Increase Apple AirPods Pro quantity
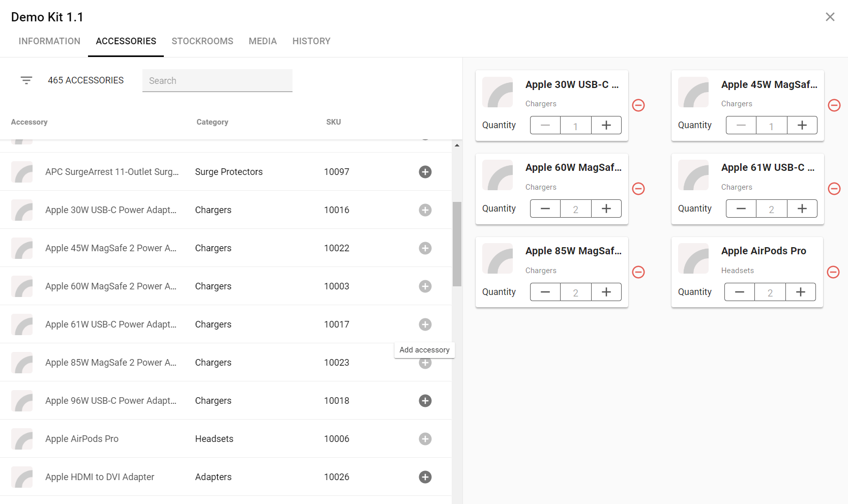This screenshot has width=848, height=504. tap(800, 292)
